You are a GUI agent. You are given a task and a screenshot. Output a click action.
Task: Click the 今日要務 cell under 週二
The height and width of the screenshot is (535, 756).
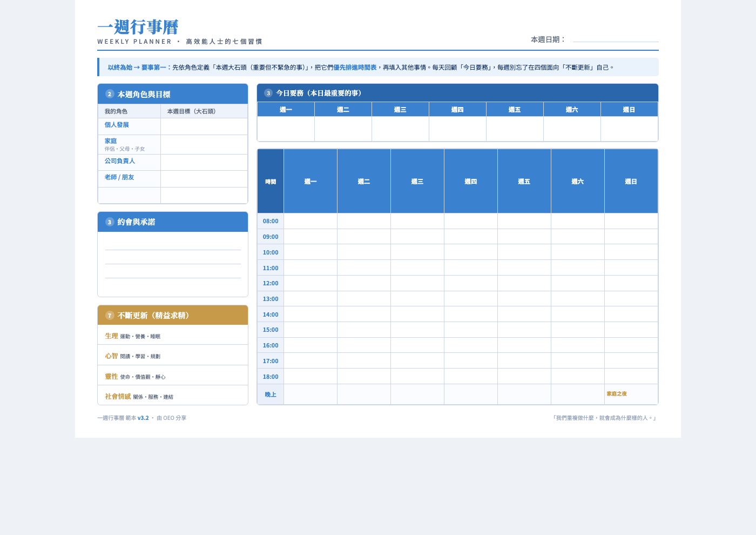343,129
